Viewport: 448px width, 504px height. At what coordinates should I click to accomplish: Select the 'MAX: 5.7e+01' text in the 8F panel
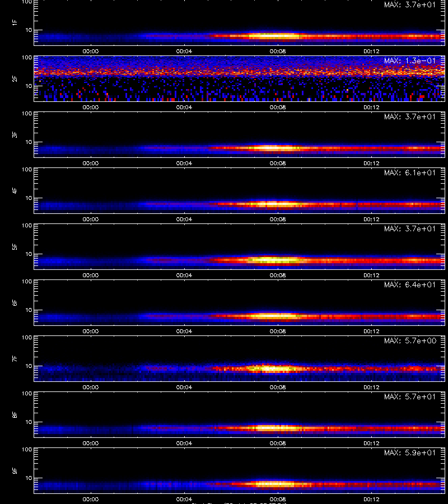410,397
